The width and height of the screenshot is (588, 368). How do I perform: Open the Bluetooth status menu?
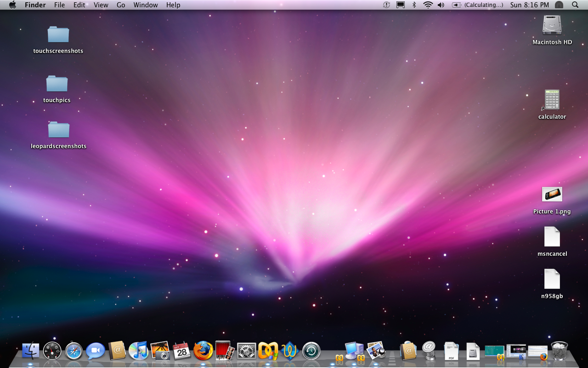pyautogui.click(x=414, y=5)
